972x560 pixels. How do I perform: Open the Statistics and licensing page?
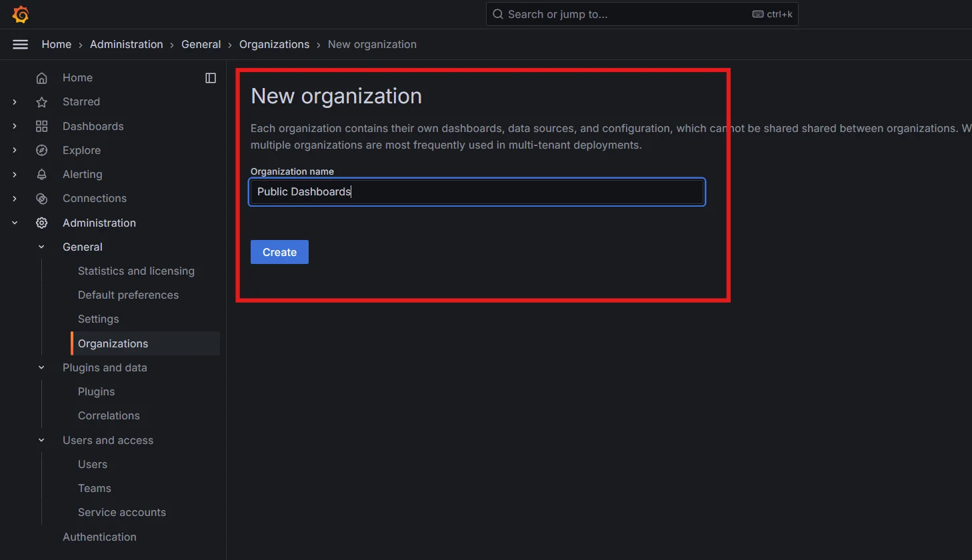(136, 271)
